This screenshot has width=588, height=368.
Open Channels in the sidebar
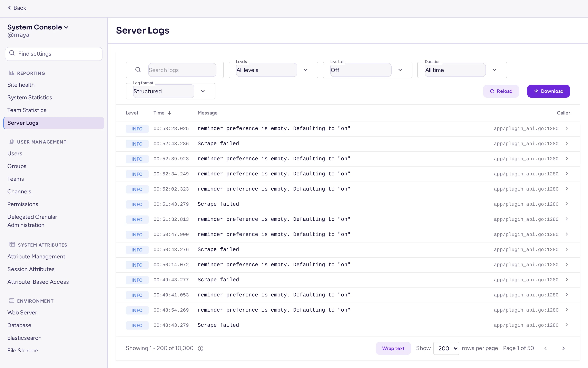pos(19,191)
